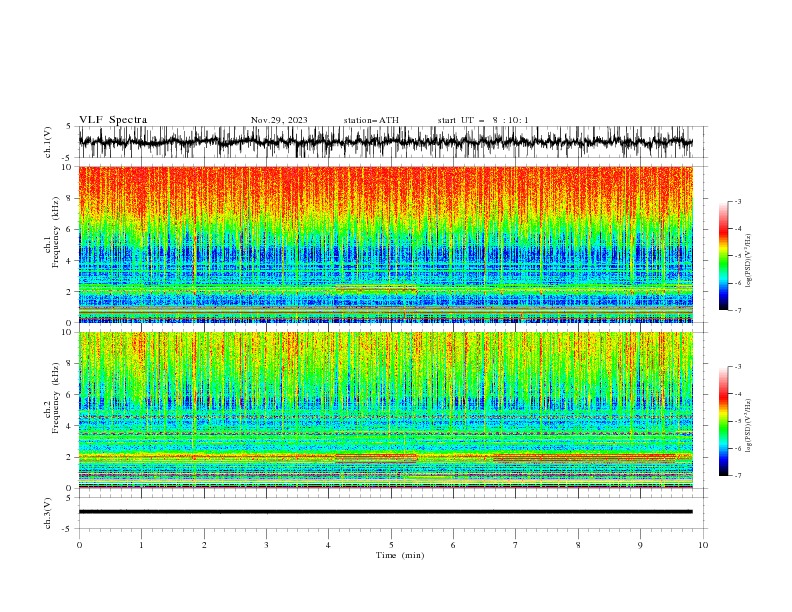
Task: Click the "-7" tick on the ch.1 color bar
Action: pos(737,310)
